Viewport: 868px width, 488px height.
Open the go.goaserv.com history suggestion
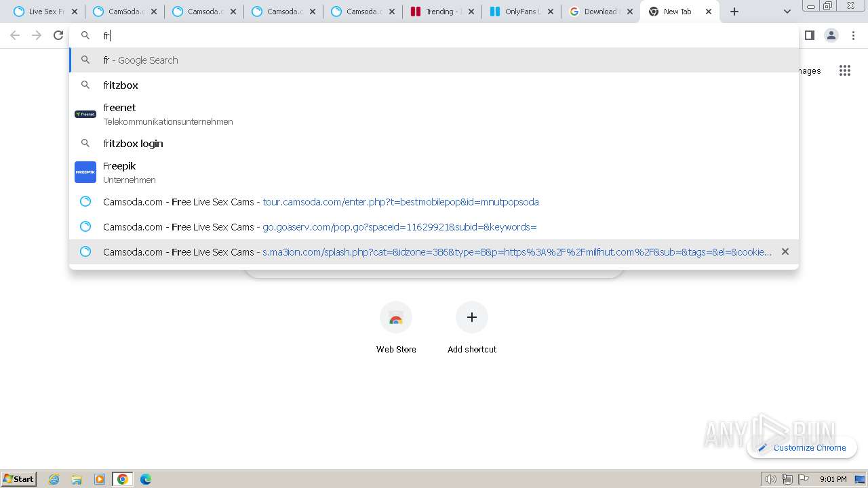pyautogui.click(x=434, y=226)
